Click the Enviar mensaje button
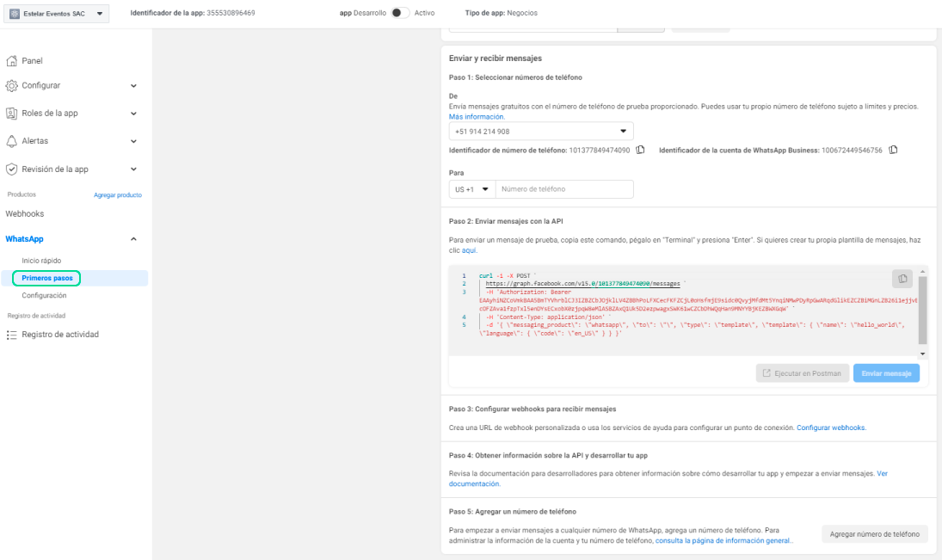The image size is (942, 560). pos(886,373)
